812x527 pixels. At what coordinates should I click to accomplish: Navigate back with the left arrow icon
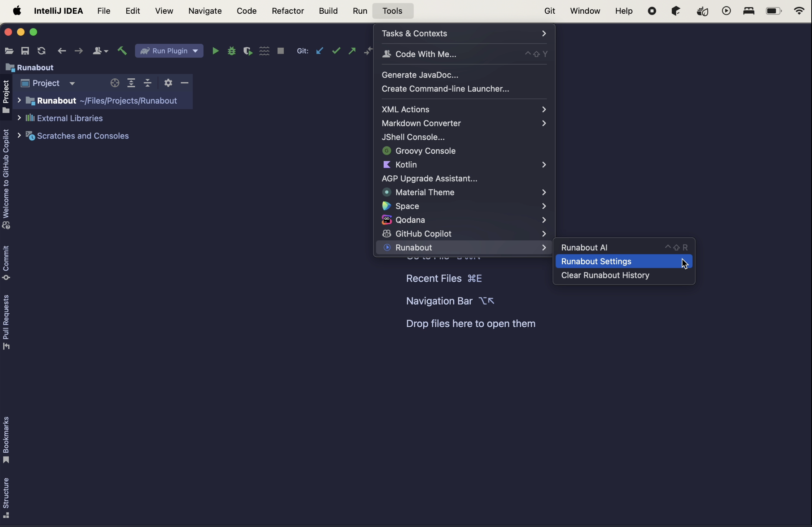[62, 51]
